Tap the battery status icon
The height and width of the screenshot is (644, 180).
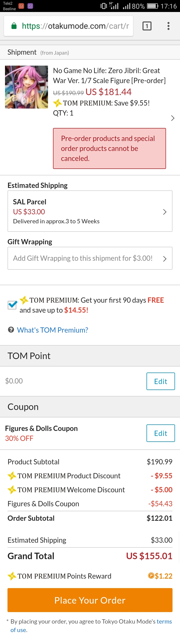pos(152,6)
